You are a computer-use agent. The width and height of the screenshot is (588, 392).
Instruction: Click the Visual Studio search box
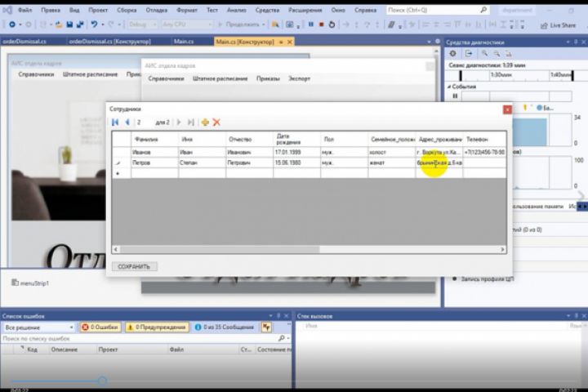tap(437, 10)
